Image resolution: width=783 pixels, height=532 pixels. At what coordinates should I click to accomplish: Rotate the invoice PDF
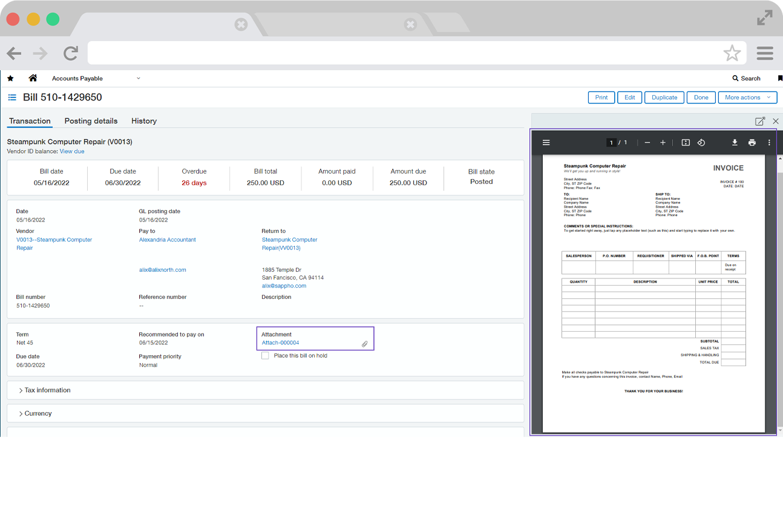point(701,143)
